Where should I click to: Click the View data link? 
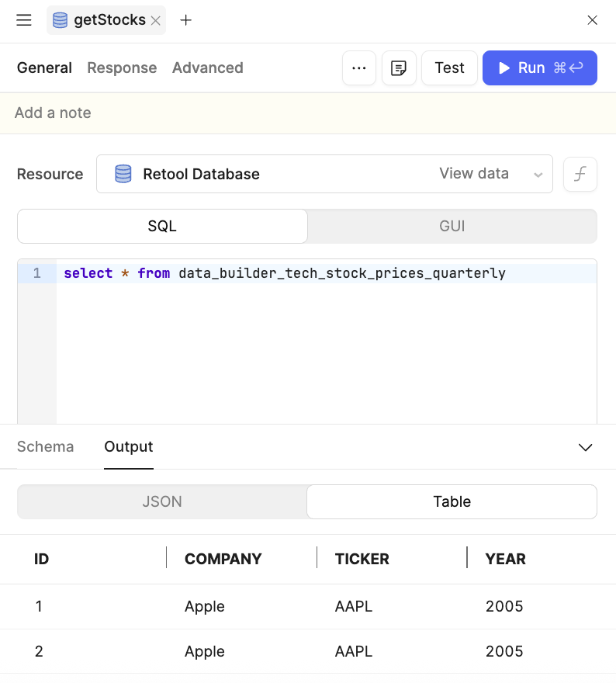click(474, 173)
